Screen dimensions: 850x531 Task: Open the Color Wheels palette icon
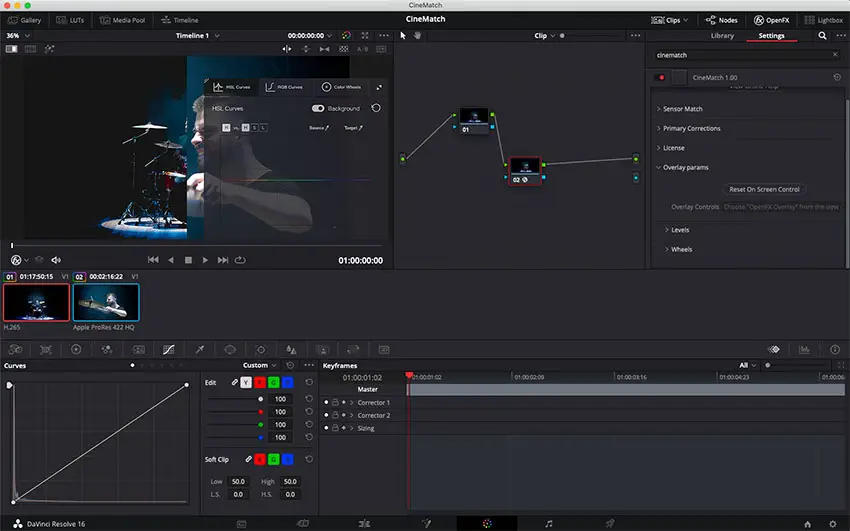[76, 349]
